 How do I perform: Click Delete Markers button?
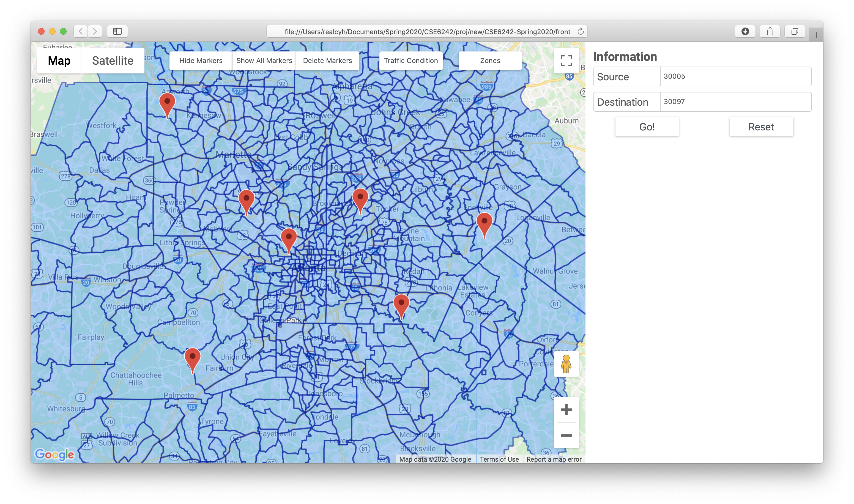(x=327, y=61)
